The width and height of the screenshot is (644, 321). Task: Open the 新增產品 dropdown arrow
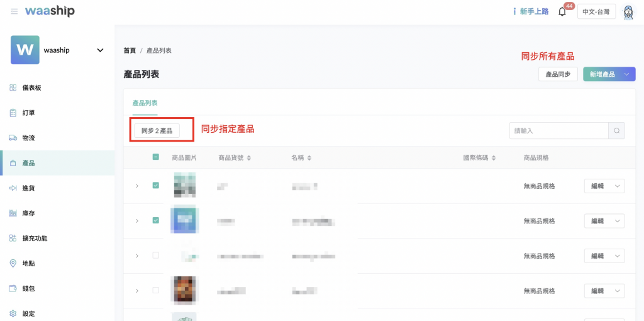coord(627,74)
